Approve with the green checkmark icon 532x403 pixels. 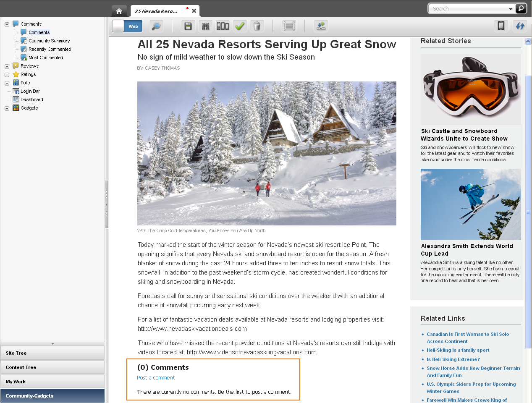(x=240, y=26)
